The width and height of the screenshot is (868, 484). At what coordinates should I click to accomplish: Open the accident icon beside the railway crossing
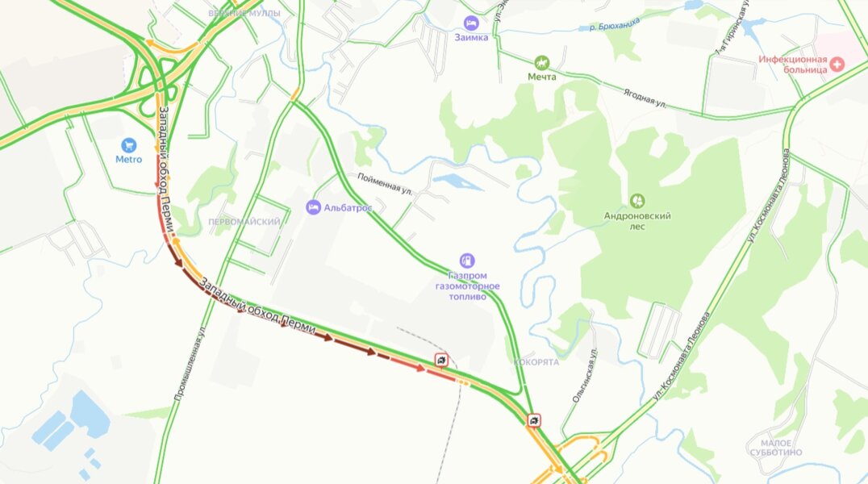tap(440, 361)
